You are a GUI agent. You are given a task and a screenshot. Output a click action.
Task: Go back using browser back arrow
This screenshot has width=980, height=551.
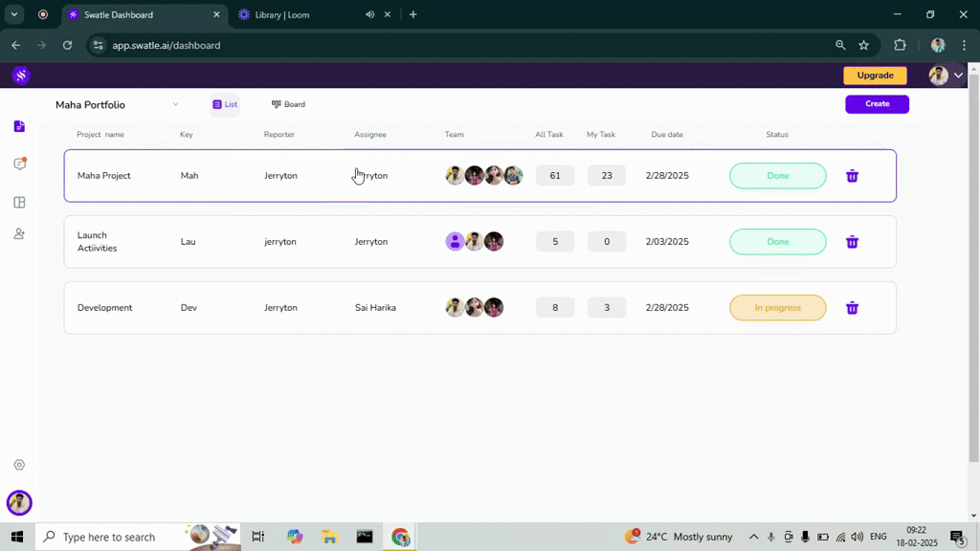click(x=15, y=45)
